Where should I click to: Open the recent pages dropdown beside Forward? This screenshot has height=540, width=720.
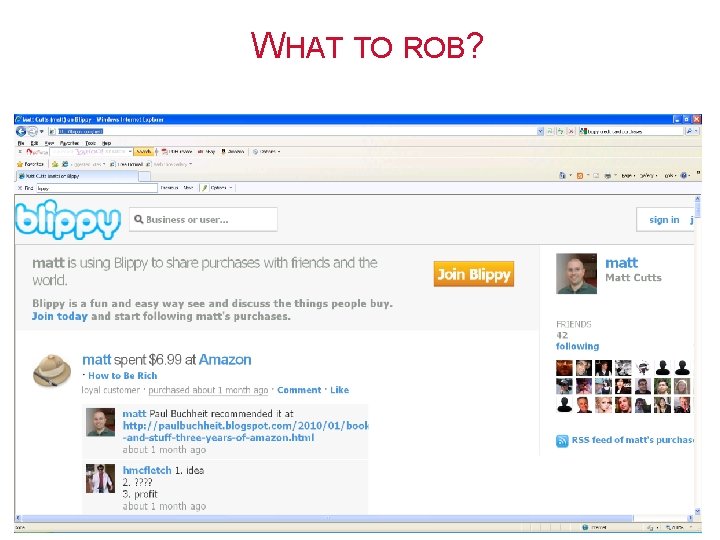pos(41,132)
